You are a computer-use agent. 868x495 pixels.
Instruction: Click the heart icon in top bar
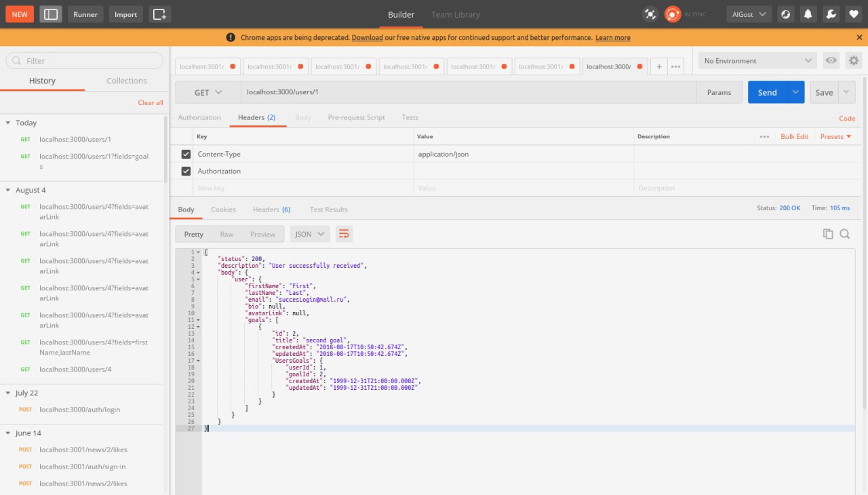852,14
